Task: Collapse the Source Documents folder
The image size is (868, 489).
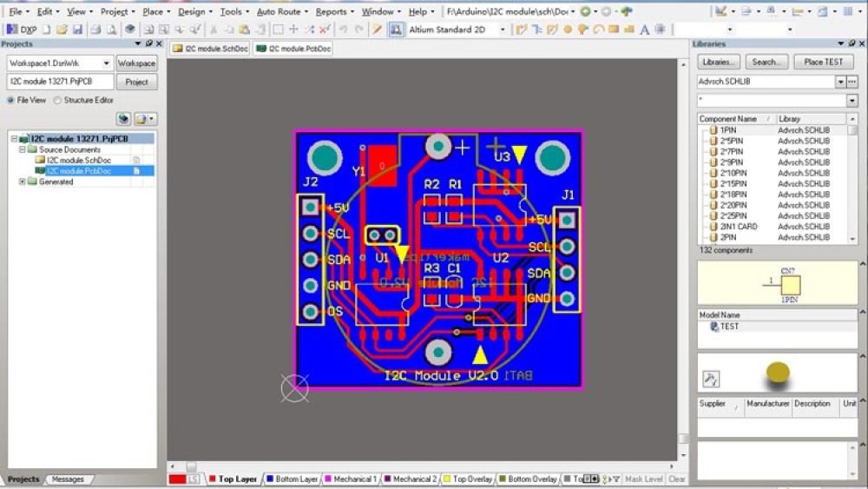Action: point(23,149)
